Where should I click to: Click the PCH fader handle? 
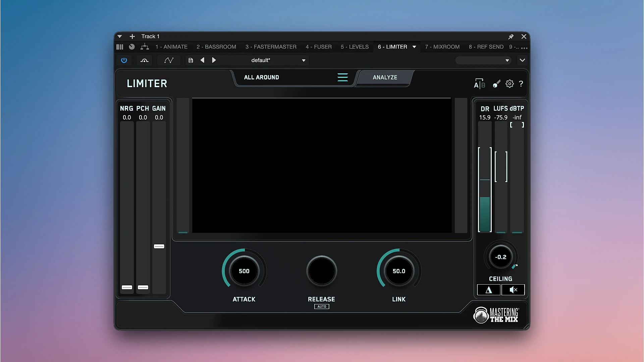pos(143,287)
